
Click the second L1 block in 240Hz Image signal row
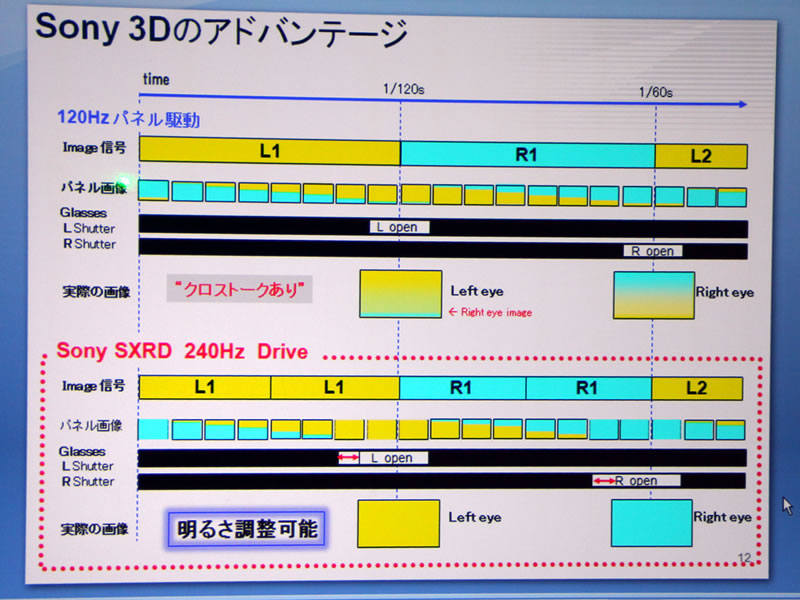(x=335, y=388)
